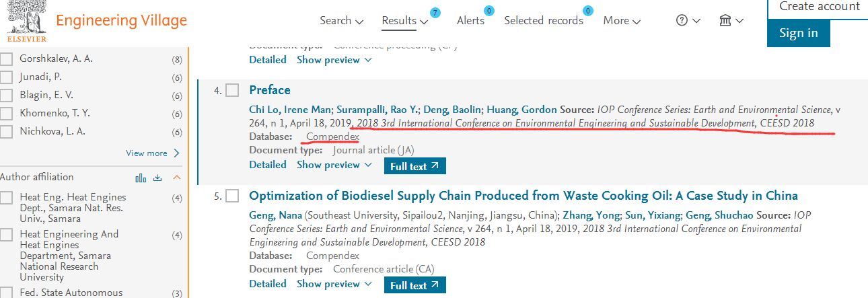Image resolution: width=868 pixels, height=298 pixels.
Task: Open the Results menu
Action: pyautogui.click(x=404, y=20)
